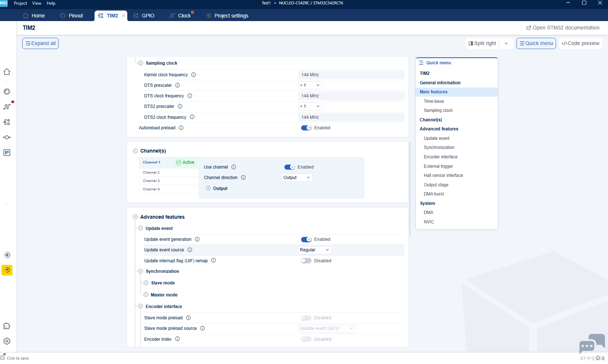Switch to the Clock tab
Viewport: 608px width, 364px height.
click(180, 16)
